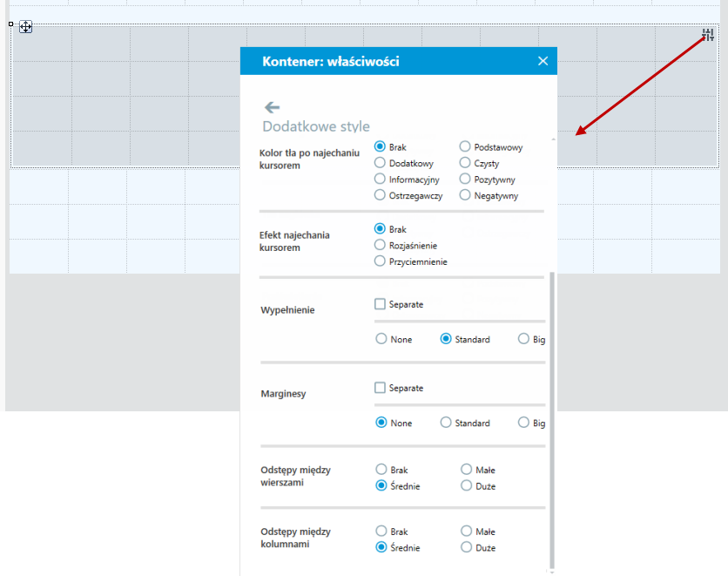
Task: Click the dialog vertical scrollbar
Action: point(552,419)
